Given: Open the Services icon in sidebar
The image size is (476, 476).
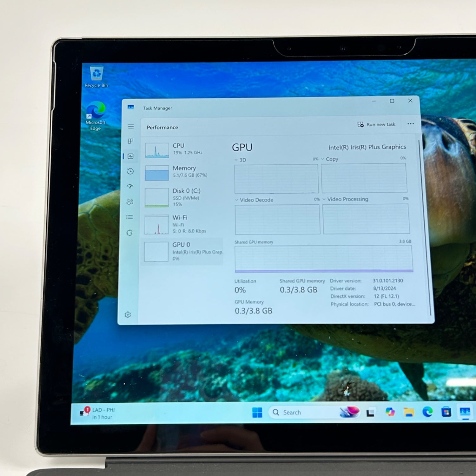Looking at the screenshot, I should tap(129, 233).
